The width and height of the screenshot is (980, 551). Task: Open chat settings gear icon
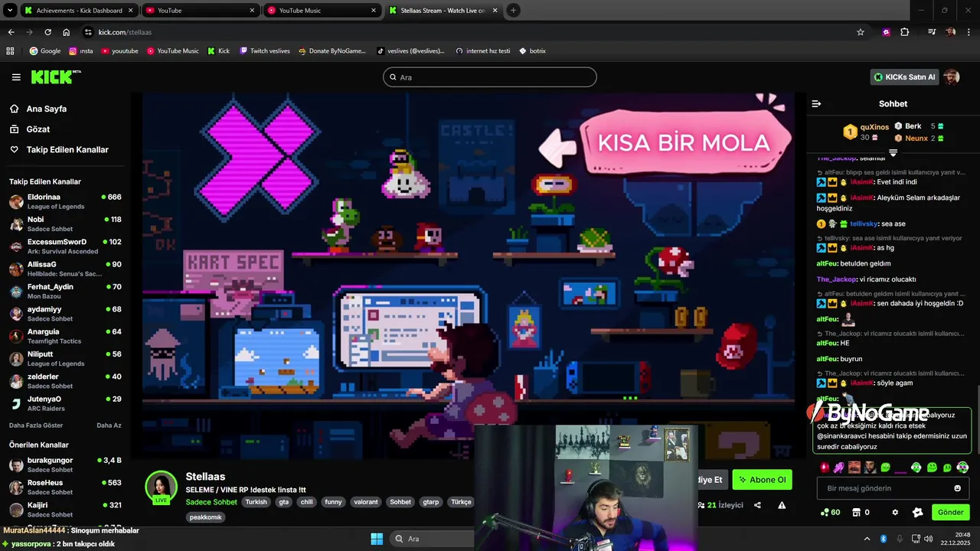(895, 513)
